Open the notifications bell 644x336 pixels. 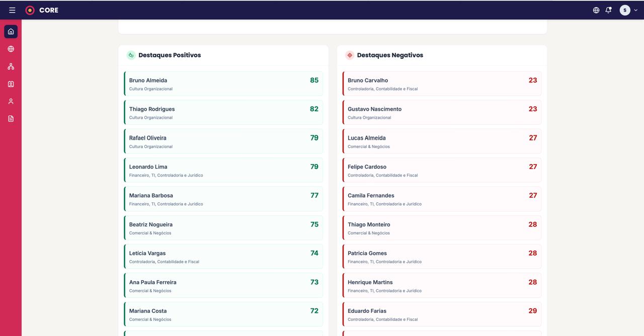click(x=608, y=10)
